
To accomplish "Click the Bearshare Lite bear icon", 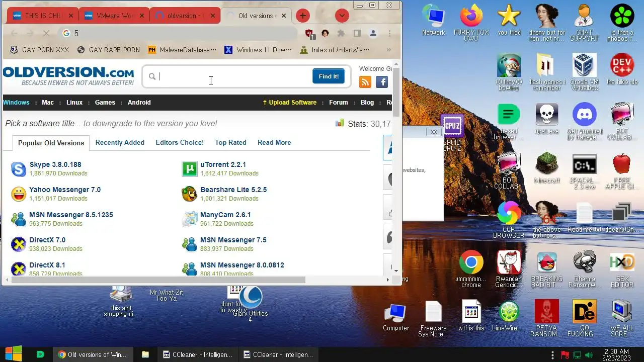I will [190, 194].
